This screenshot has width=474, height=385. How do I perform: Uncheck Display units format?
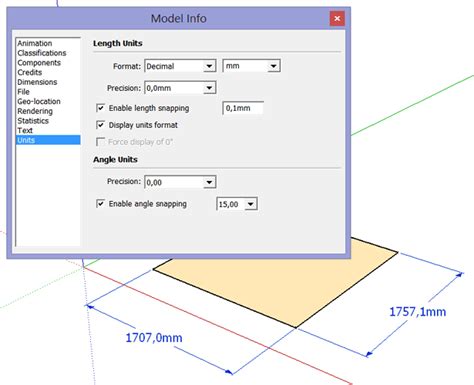(x=100, y=125)
